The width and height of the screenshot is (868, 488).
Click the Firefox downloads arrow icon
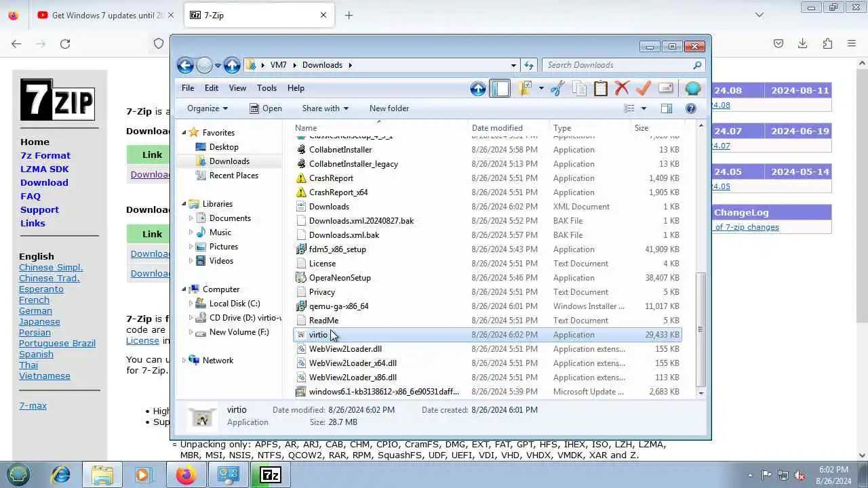tap(803, 43)
